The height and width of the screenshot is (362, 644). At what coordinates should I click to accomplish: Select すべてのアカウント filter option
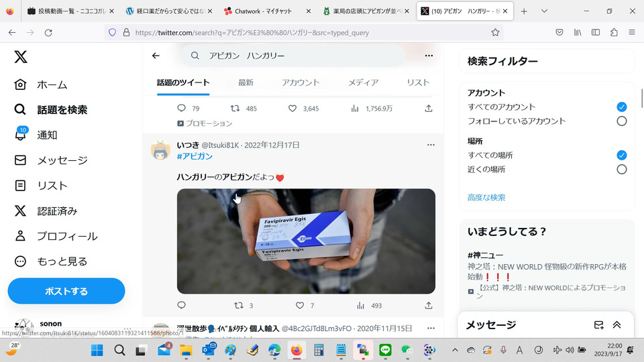(x=621, y=107)
